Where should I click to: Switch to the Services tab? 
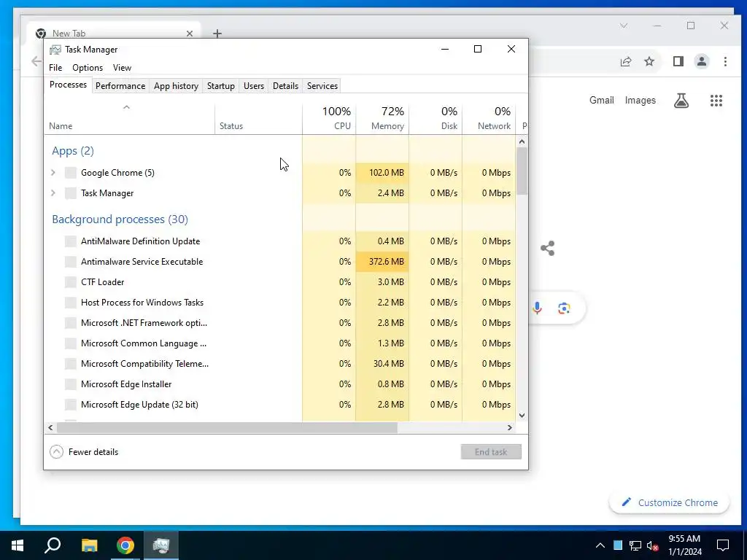tap(322, 86)
